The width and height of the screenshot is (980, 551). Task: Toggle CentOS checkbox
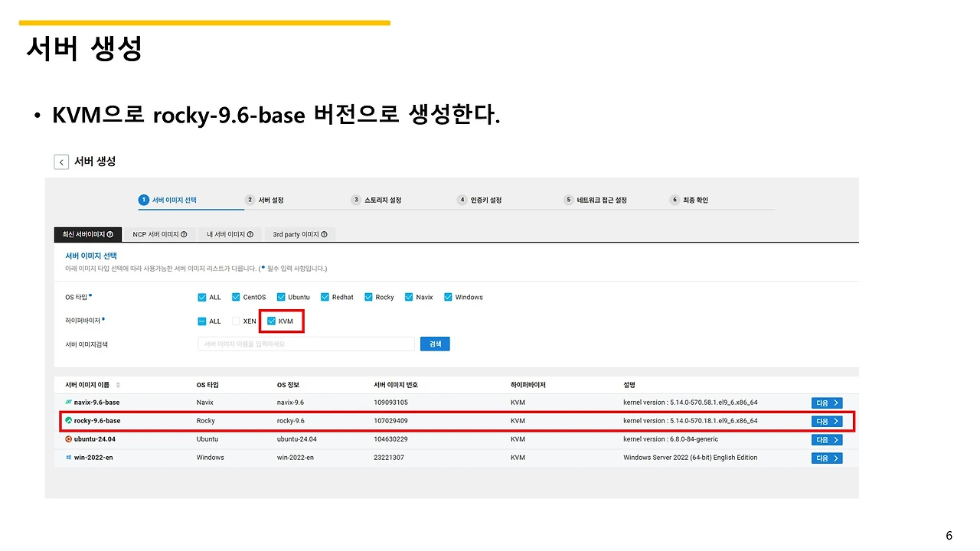236,297
